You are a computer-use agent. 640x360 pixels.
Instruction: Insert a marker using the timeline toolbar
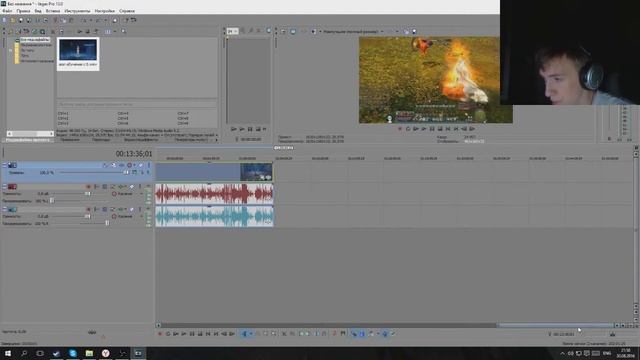click(334, 334)
